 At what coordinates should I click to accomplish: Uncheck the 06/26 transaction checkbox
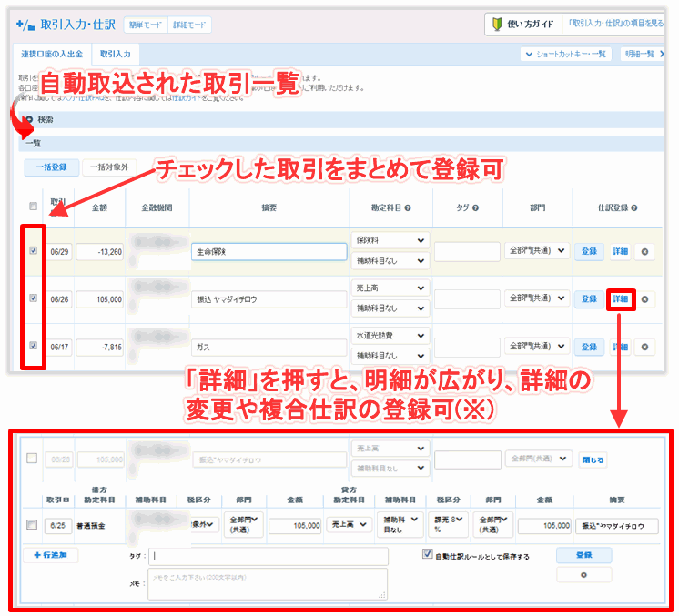(33, 298)
